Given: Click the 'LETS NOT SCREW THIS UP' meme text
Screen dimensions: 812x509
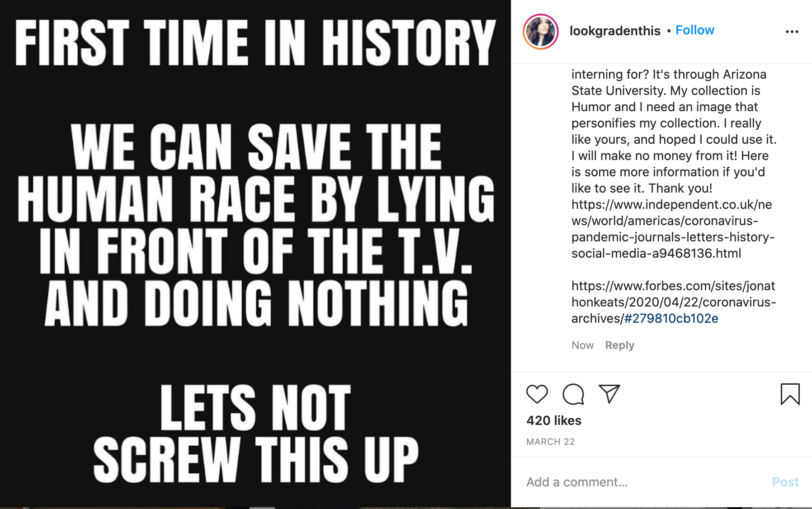Looking at the screenshot, I should pos(255,433).
